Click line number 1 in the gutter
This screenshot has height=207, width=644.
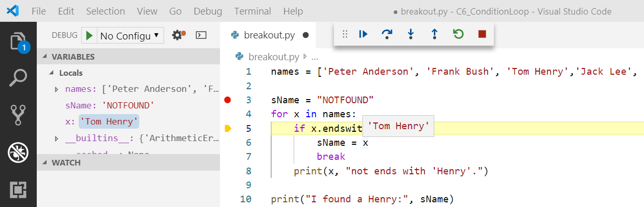coord(248,72)
